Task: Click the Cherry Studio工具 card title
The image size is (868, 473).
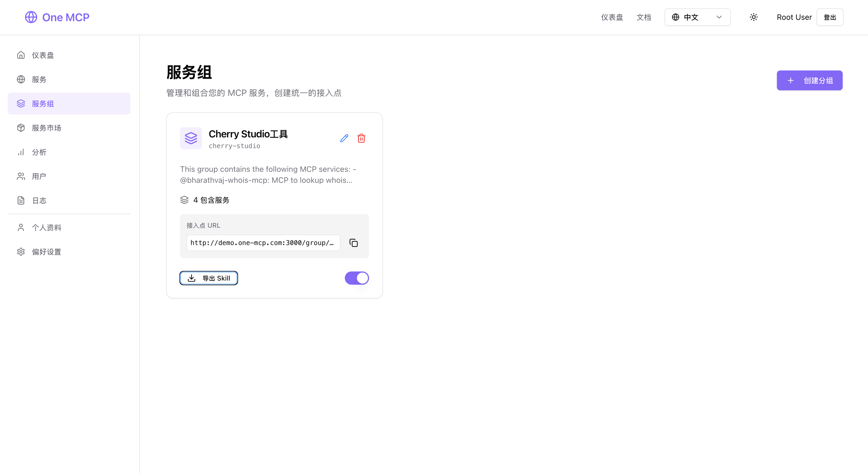Action: point(248,134)
